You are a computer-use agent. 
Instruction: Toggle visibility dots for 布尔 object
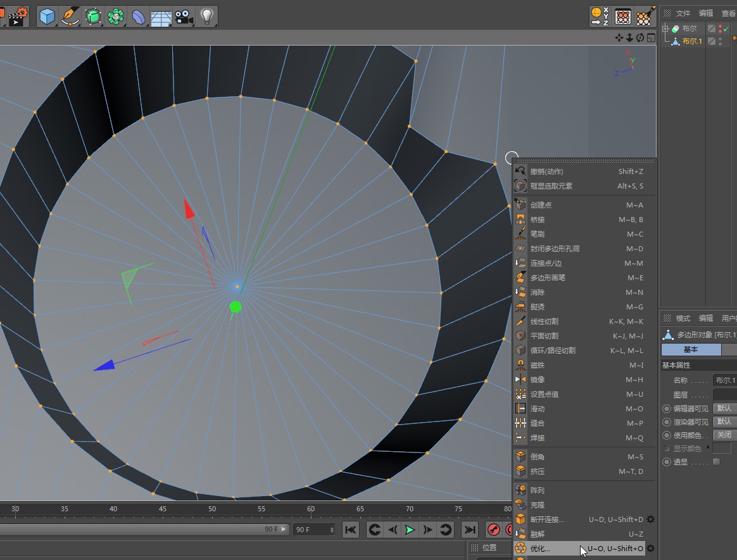720,28
